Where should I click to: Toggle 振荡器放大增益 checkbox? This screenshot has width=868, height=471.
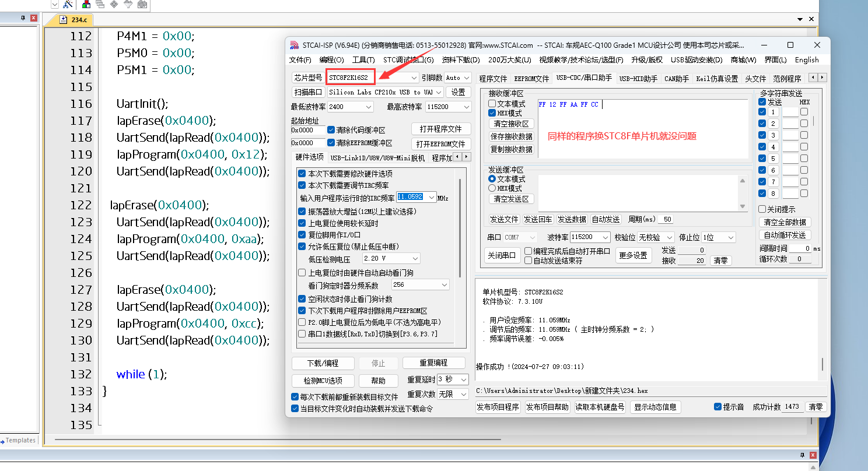[302, 211]
